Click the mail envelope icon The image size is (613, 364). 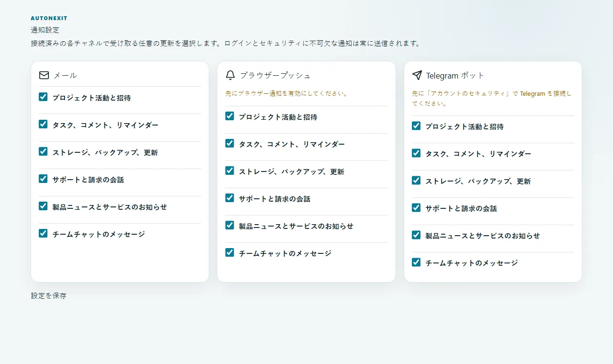tap(44, 75)
